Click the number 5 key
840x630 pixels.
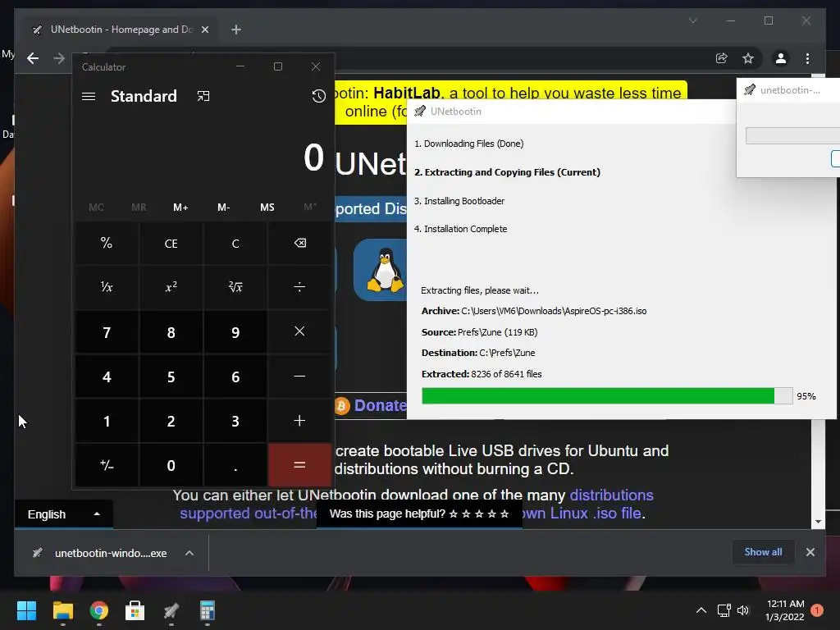tap(171, 377)
